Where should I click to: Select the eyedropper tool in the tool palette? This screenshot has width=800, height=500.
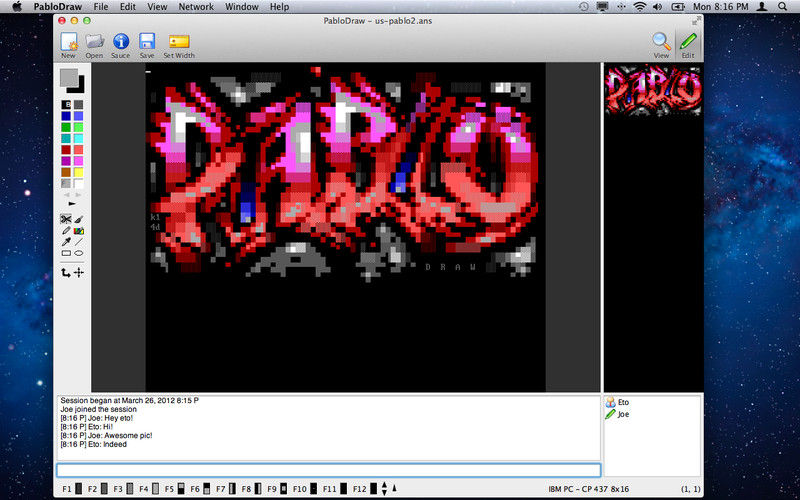66,242
